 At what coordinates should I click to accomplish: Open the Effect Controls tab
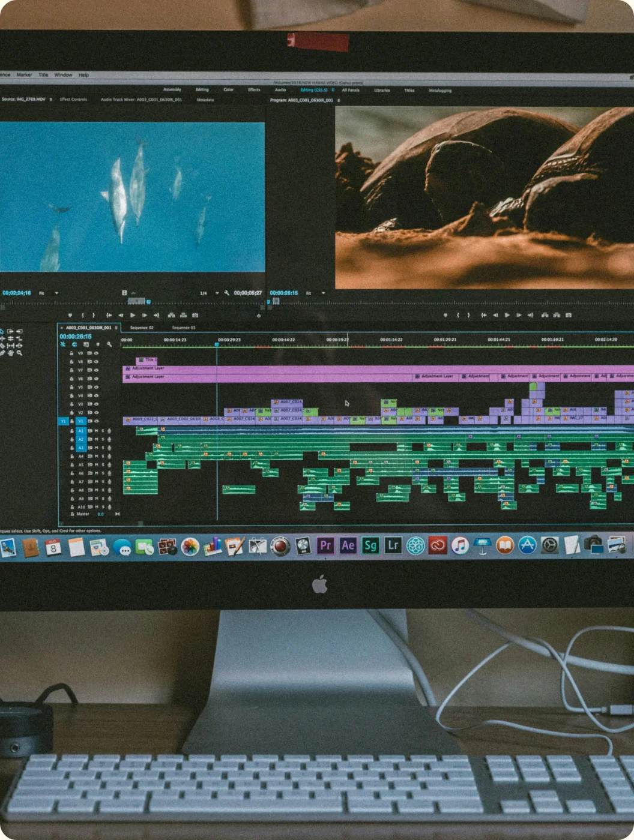coord(73,99)
